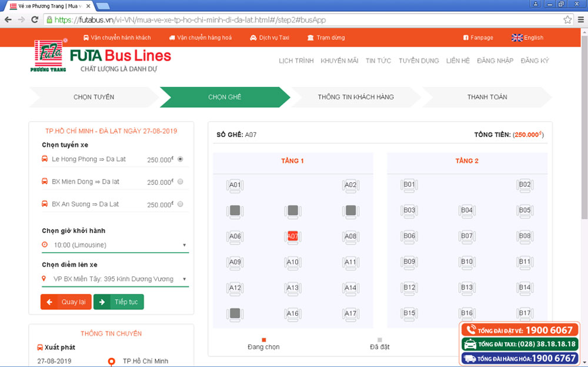The image size is (588, 367).
Task: Open the KHUYẾN MÃI menu
Action: pyautogui.click(x=339, y=61)
